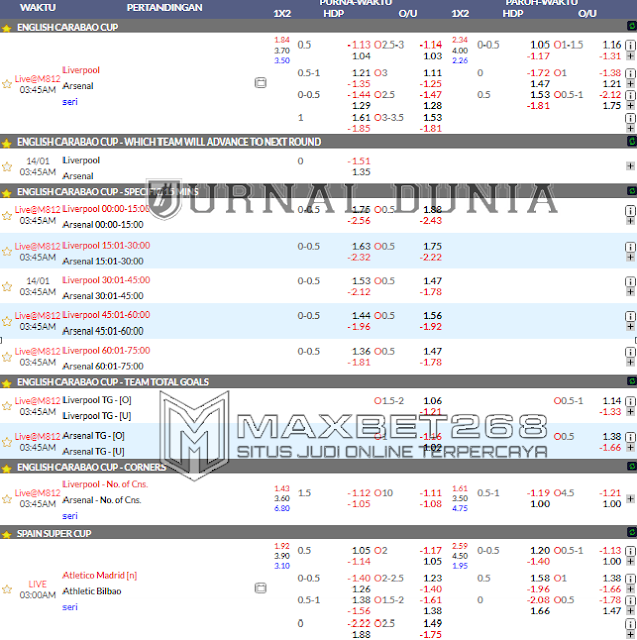Favorite the Spain Super Cup league header star
The height and width of the screenshot is (640, 637).
(7, 535)
